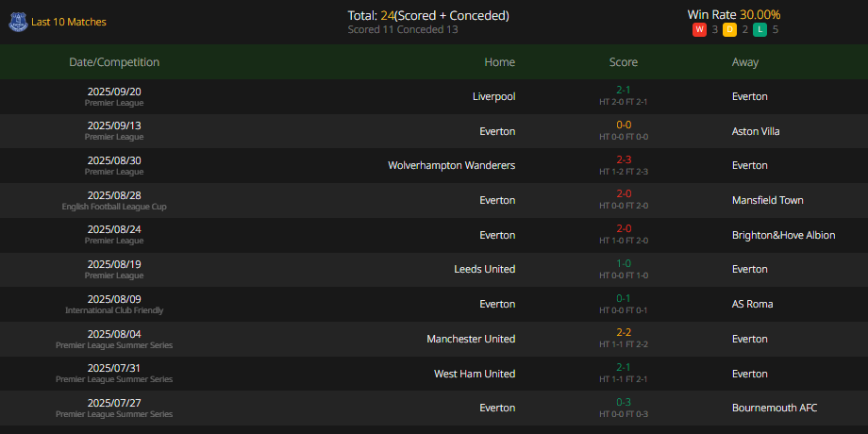
Task: Click the 2-3 Wolverhampton match score
Action: 624,160
